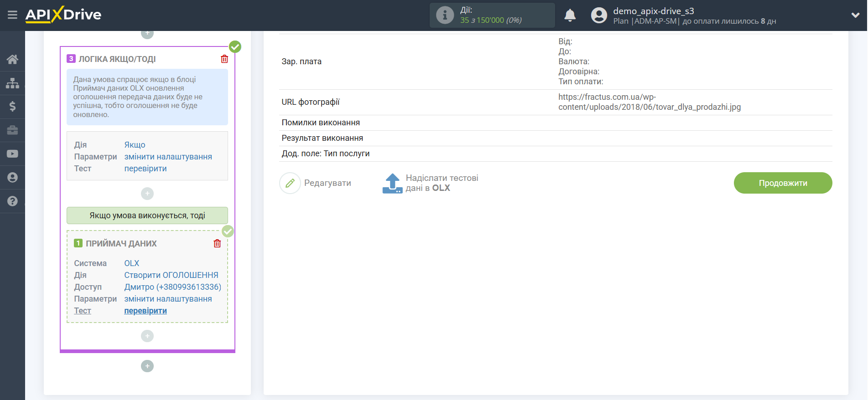Viewport: 868px width, 400px height.
Task: Click перевірити in Приймач даних
Action: click(146, 311)
